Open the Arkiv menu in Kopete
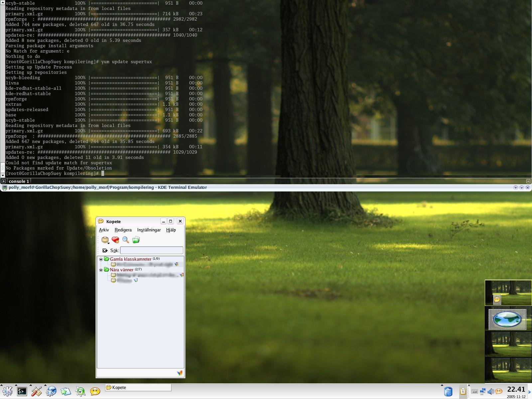 click(x=104, y=230)
